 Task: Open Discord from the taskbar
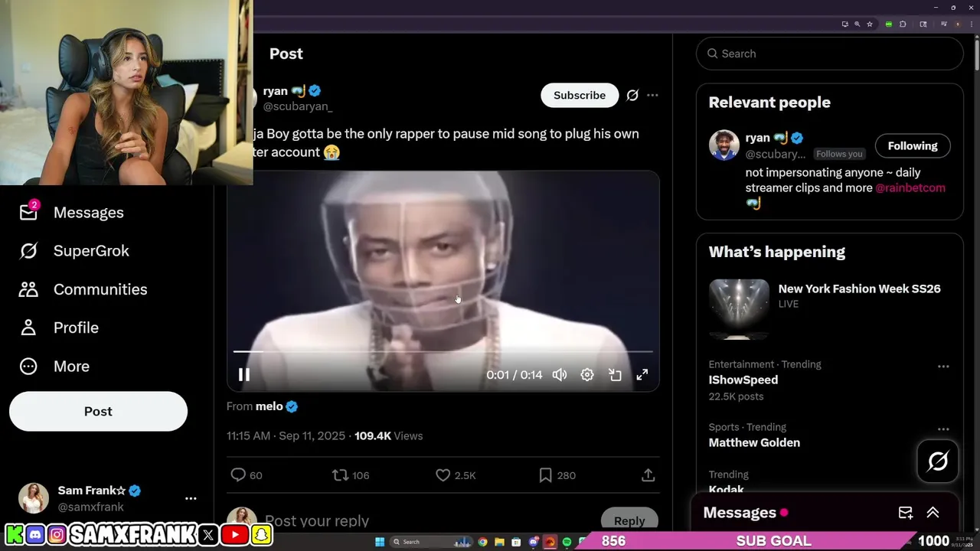pyautogui.click(x=534, y=542)
